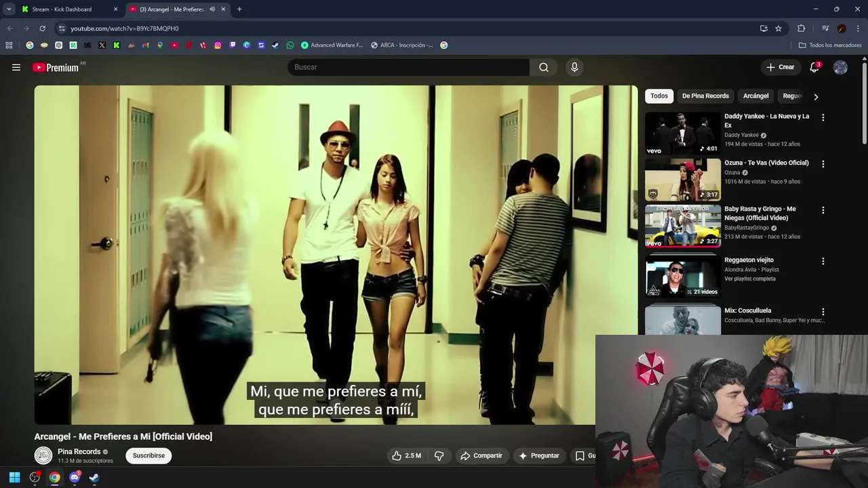Start voice search with microphone icon
Image resolution: width=868 pixels, height=488 pixels.
(574, 67)
